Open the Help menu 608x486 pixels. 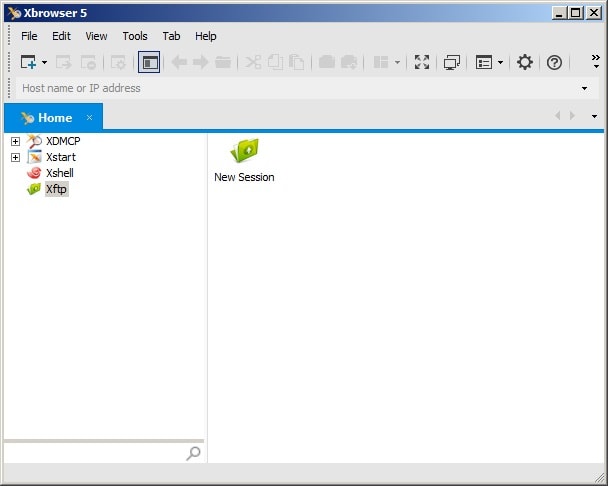[x=206, y=36]
